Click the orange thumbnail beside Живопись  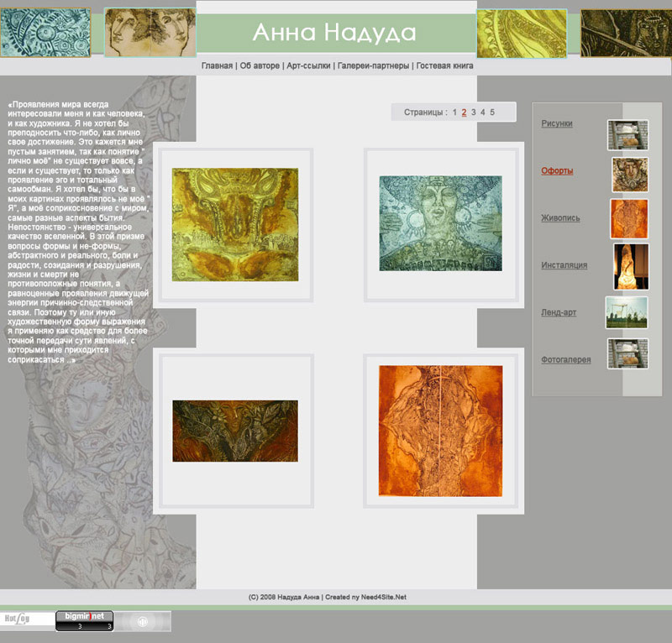629,218
